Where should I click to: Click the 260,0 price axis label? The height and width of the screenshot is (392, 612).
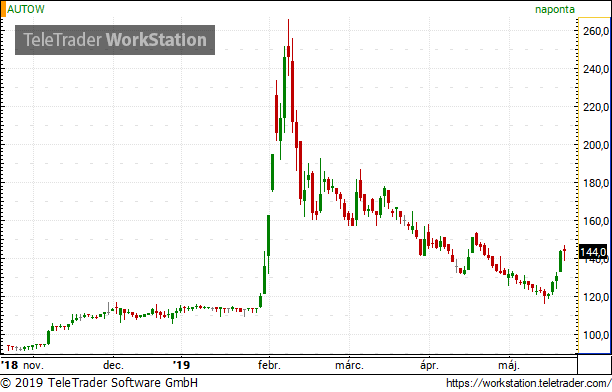(596, 31)
